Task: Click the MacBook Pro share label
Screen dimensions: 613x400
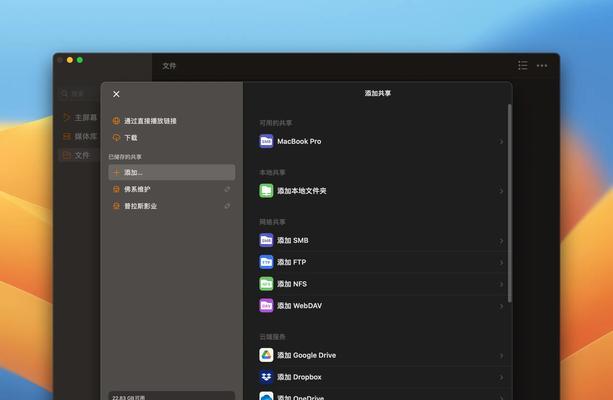Action: (x=299, y=141)
